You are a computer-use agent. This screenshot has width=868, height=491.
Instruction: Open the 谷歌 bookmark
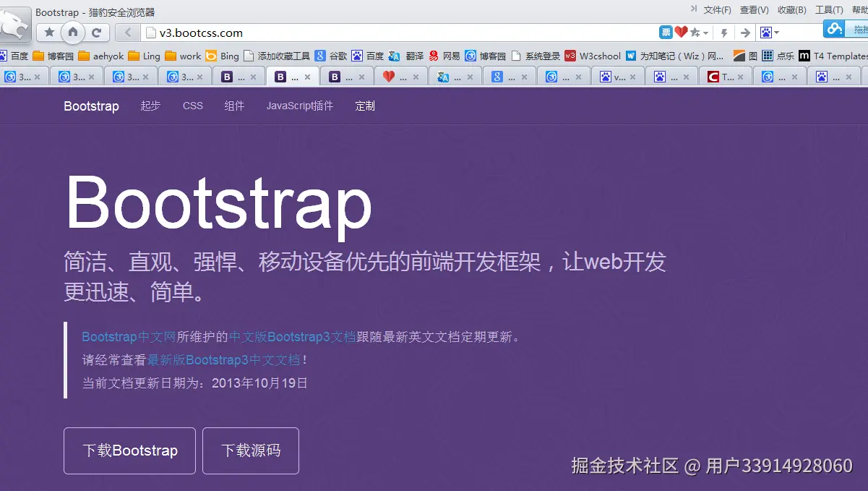tap(331, 56)
